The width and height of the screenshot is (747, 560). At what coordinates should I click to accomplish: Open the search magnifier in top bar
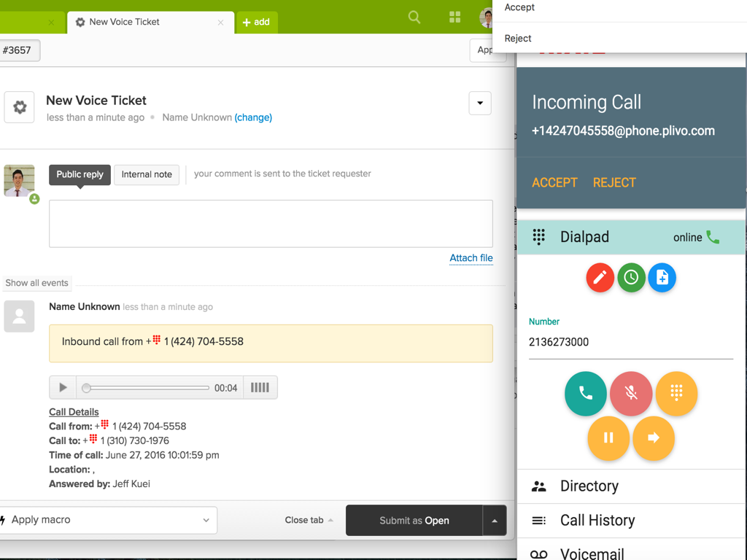click(x=414, y=17)
